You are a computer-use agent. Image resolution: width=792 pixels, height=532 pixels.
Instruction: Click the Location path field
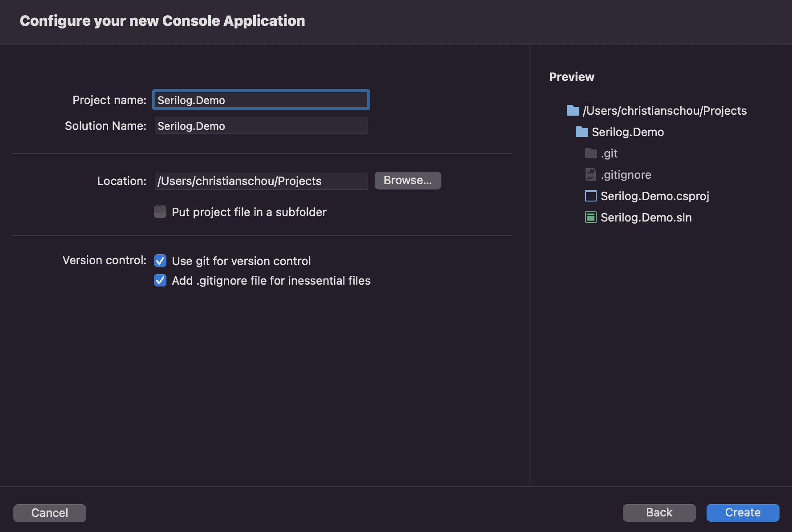point(261,181)
